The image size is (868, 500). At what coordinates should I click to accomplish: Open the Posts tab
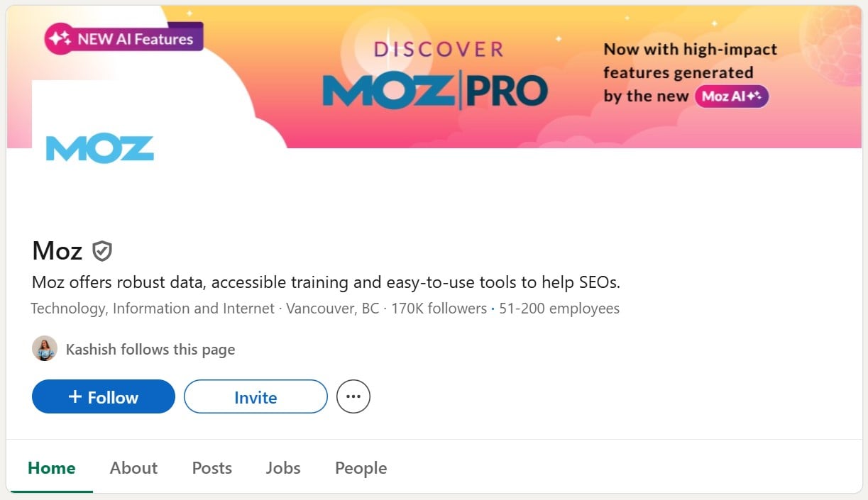[x=212, y=468]
